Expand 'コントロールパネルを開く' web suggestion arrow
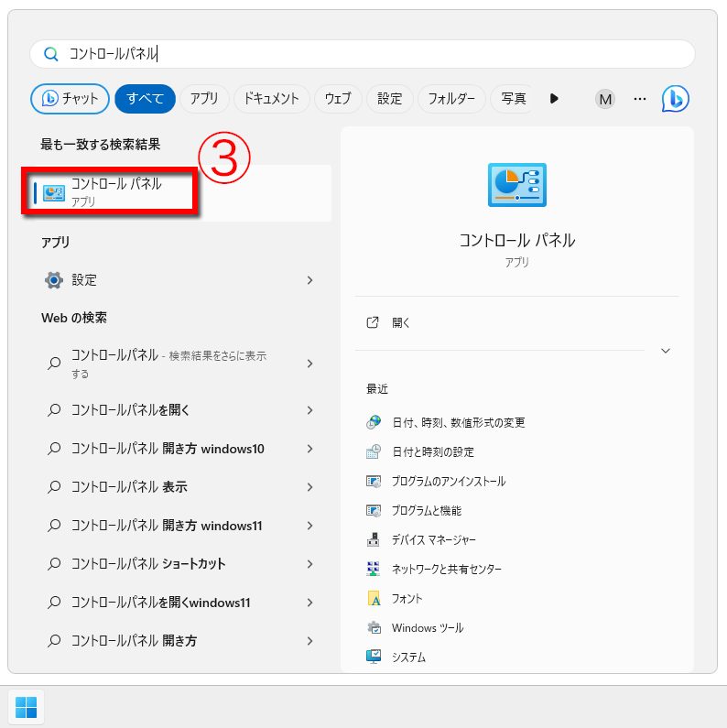727x728 pixels. click(x=309, y=410)
